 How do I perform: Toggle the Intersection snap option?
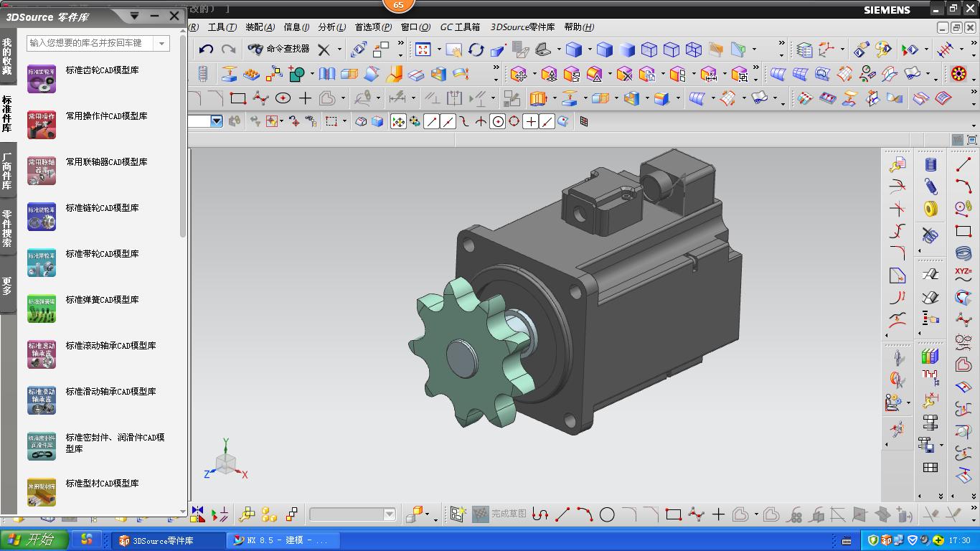(x=481, y=122)
